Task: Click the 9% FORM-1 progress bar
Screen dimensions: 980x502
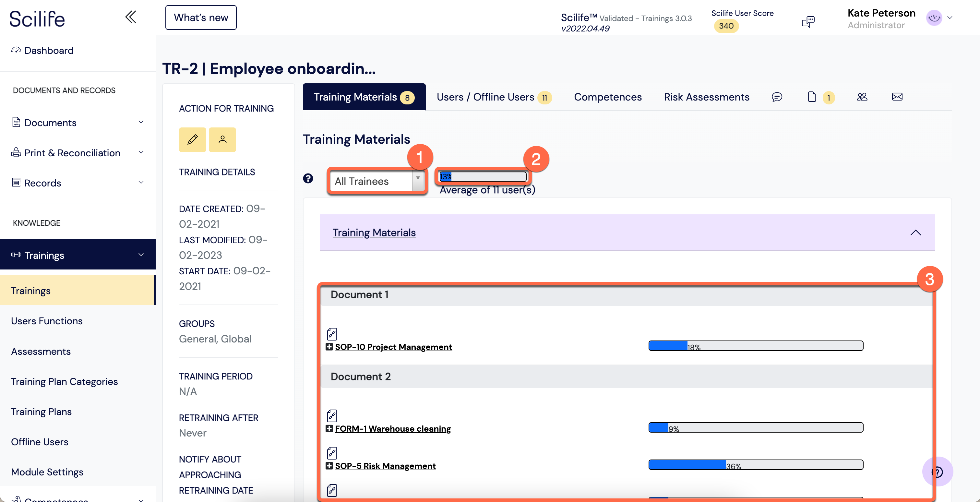Action: pos(756,427)
